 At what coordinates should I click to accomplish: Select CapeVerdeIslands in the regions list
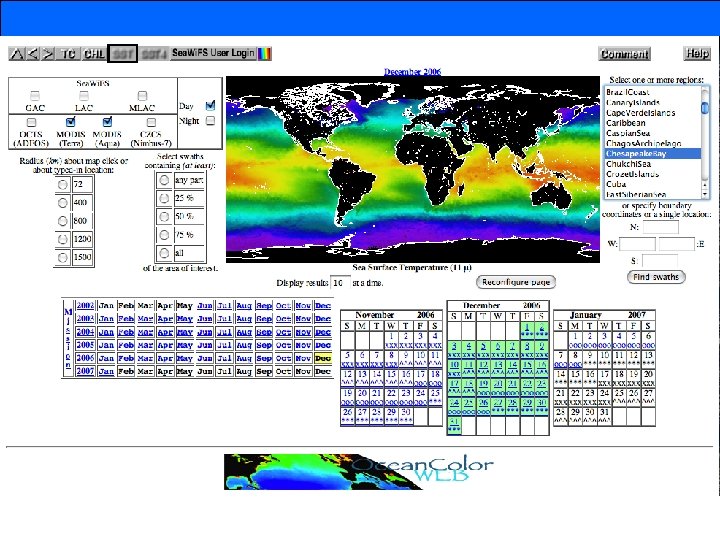[652, 113]
